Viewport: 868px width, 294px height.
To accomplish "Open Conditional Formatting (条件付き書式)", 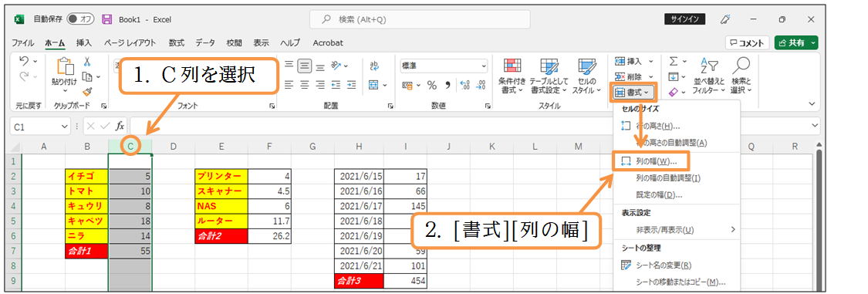I will pyautogui.click(x=512, y=76).
